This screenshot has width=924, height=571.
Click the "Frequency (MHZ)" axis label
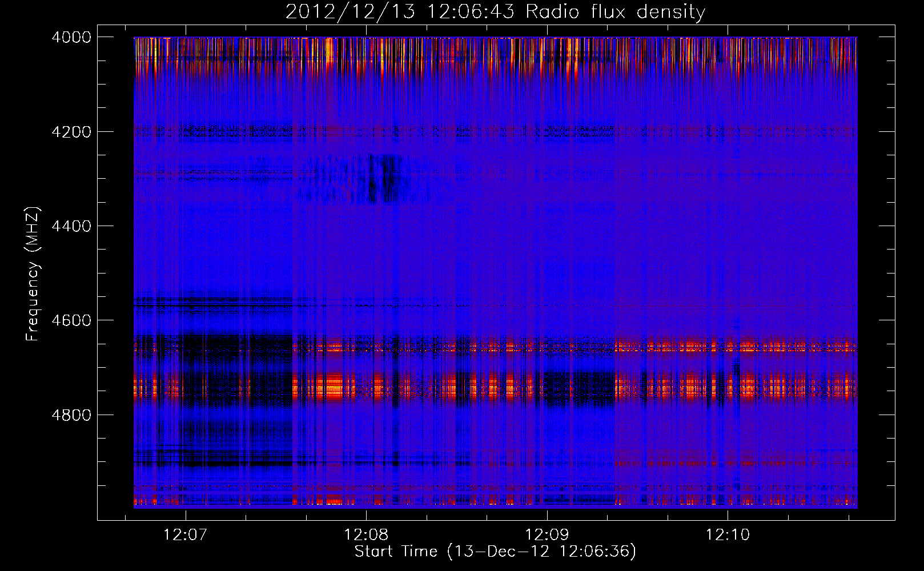point(33,274)
